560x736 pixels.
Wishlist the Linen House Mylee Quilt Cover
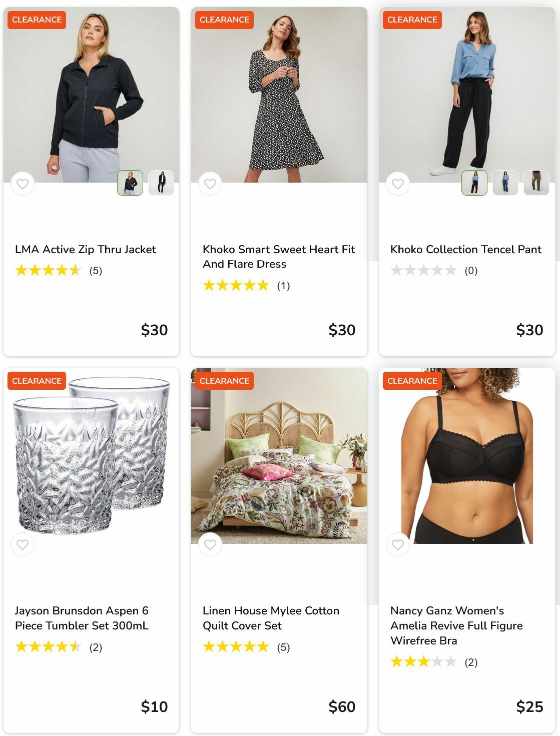click(x=210, y=545)
